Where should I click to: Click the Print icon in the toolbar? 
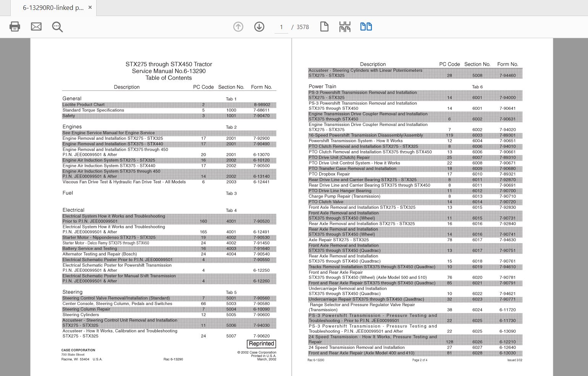15,27
